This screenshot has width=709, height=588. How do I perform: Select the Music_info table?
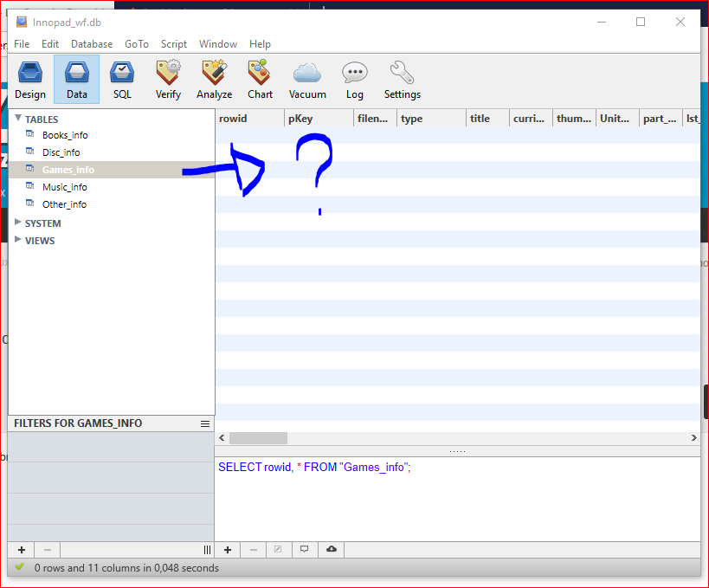[64, 187]
